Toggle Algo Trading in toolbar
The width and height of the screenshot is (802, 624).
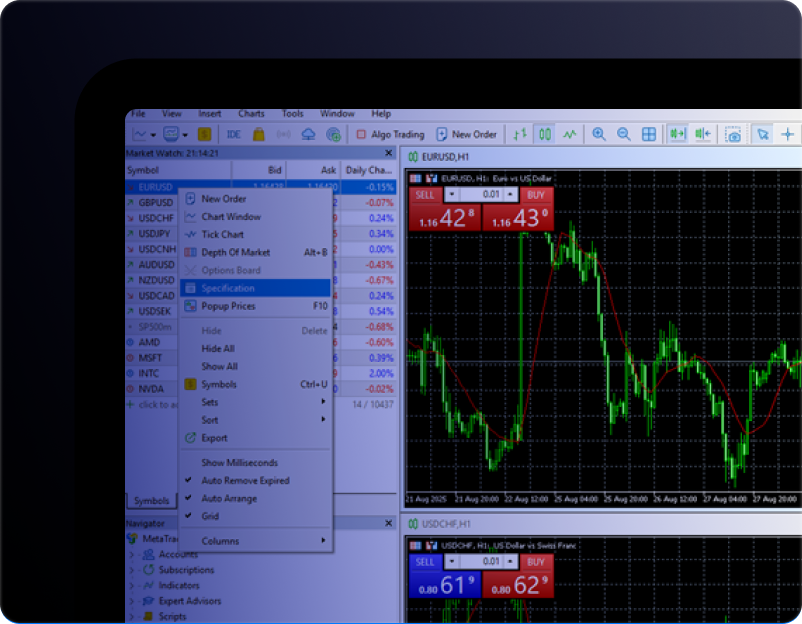tap(389, 134)
